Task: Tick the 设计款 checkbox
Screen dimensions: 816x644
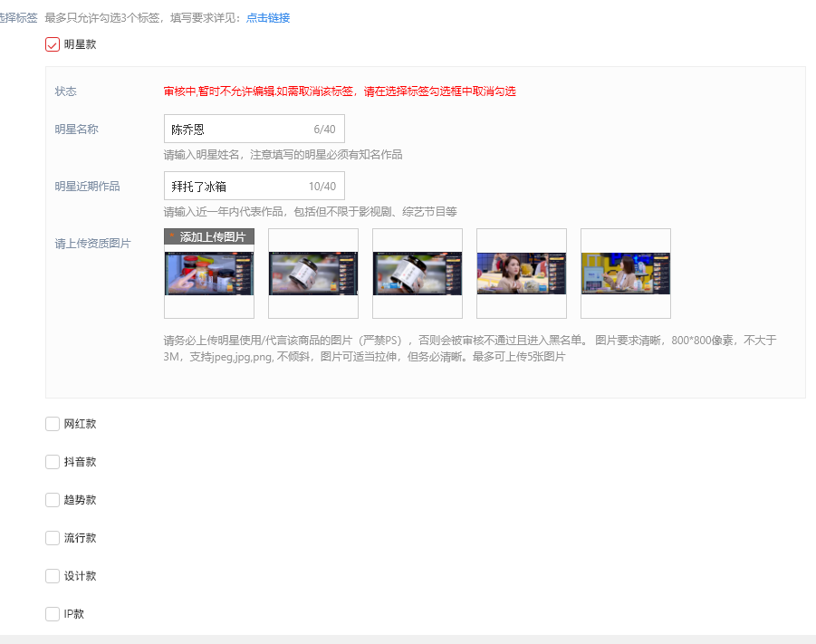Action: 53,576
